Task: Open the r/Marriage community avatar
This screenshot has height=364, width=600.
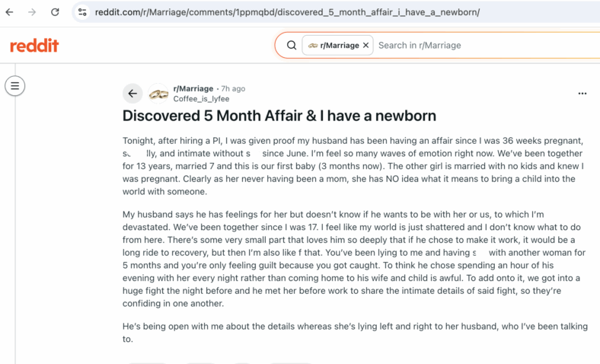Action: tap(158, 94)
